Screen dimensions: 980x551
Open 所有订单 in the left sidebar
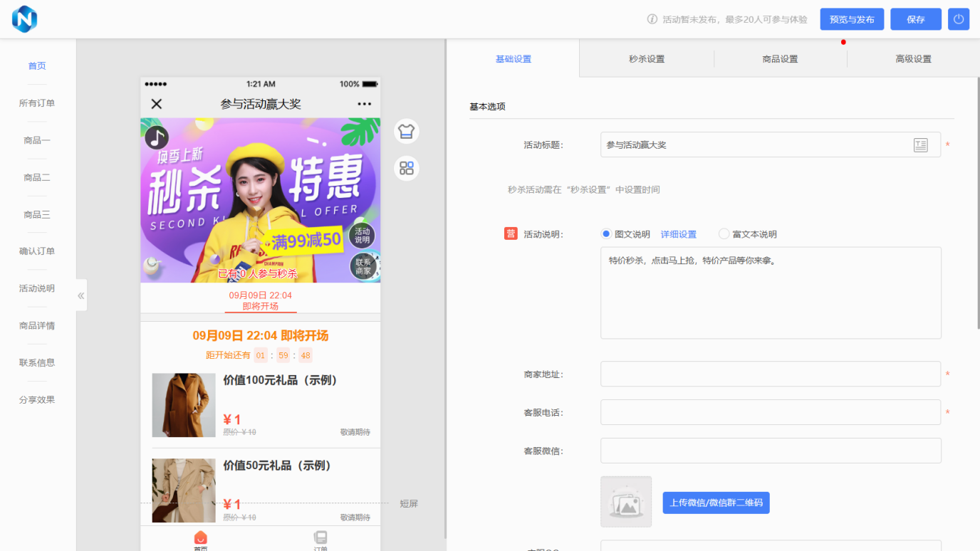(37, 103)
